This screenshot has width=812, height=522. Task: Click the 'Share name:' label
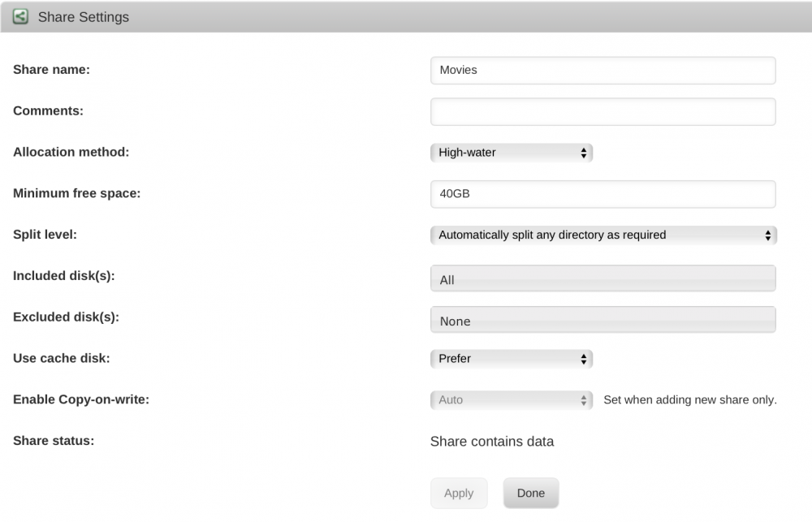51,69
